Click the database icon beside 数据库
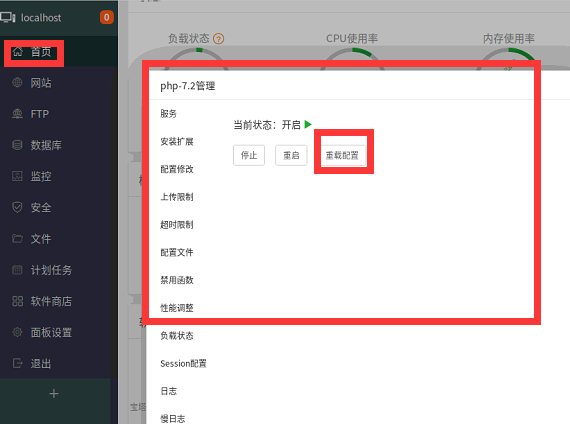Image resolution: width=570 pixels, height=424 pixels. coord(17,145)
